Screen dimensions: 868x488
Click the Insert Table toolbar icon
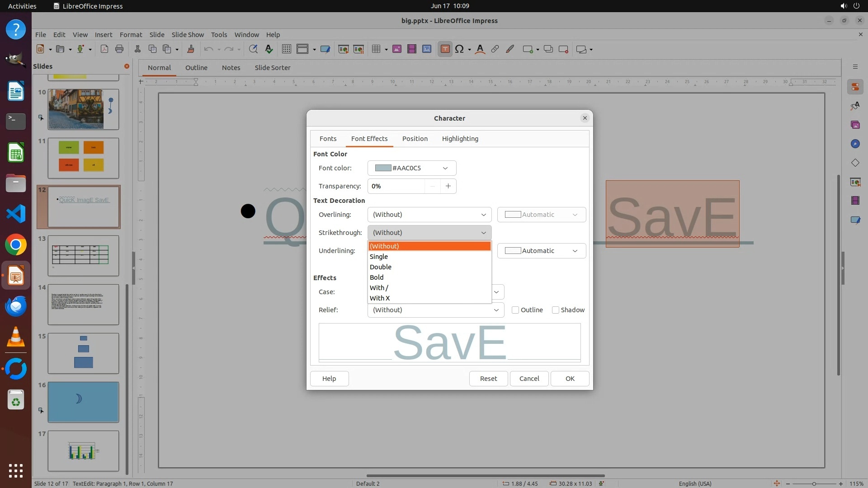(376, 49)
